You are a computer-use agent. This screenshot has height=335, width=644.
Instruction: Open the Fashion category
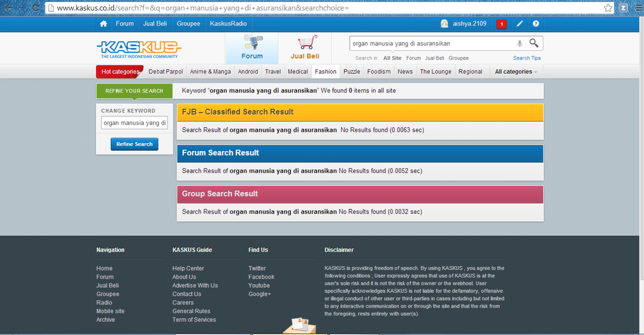click(x=326, y=71)
